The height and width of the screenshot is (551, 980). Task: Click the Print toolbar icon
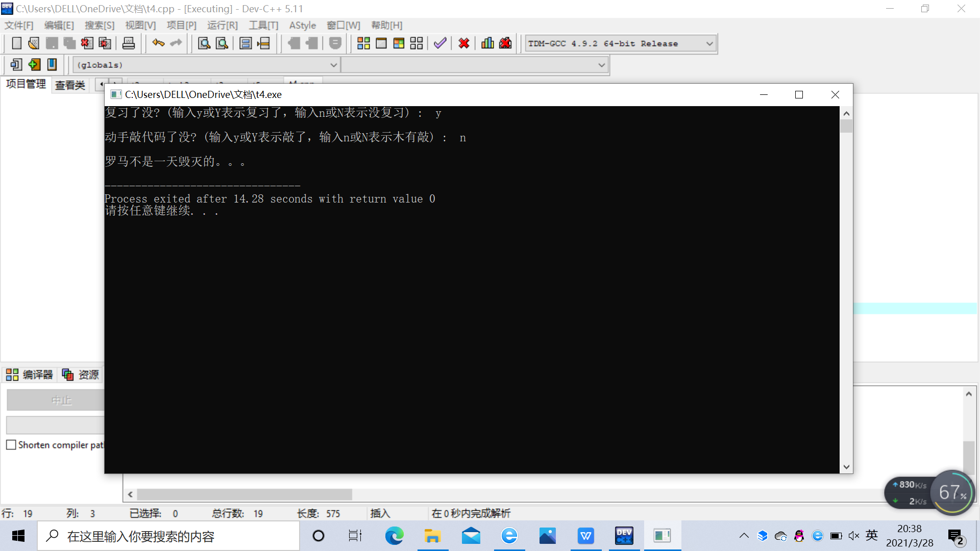129,43
